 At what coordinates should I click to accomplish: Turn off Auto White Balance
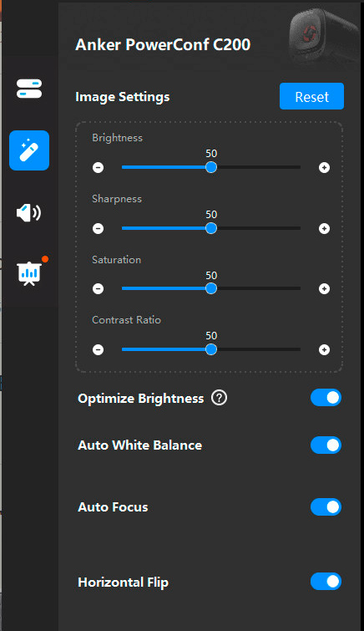click(326, 445)
